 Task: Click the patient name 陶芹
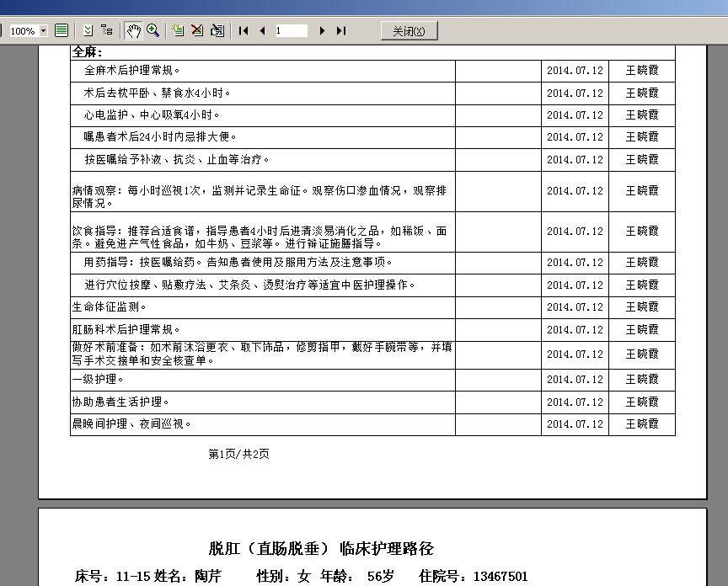click(x=208, y=576)
